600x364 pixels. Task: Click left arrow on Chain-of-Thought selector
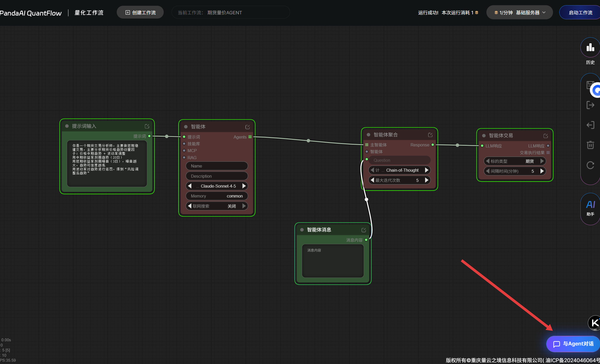coord(372,170)
